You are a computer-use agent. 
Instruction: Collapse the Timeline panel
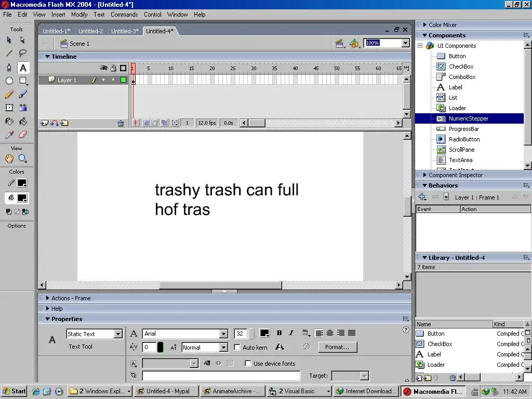point(48,57)
